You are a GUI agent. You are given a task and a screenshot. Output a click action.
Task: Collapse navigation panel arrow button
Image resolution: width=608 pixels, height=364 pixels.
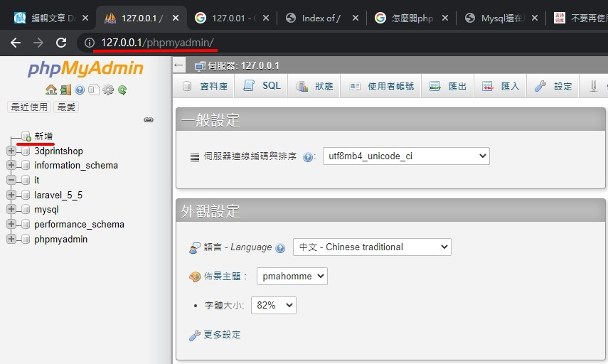point(178,65)
